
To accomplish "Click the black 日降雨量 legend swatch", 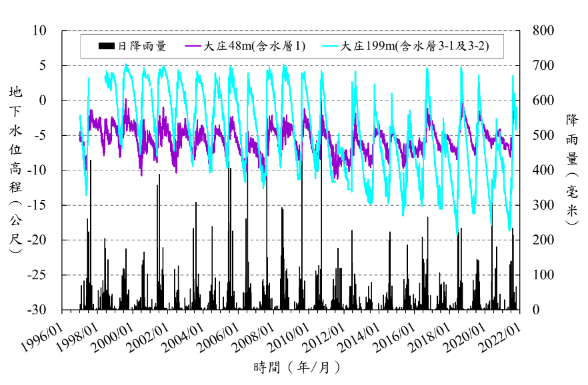I will click(107, 46).
